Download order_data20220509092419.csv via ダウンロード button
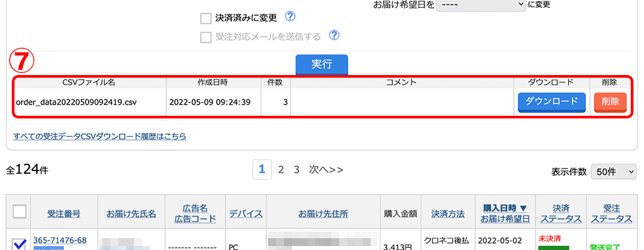The width and height of the screenshot is (644, 250). (551, 101)
